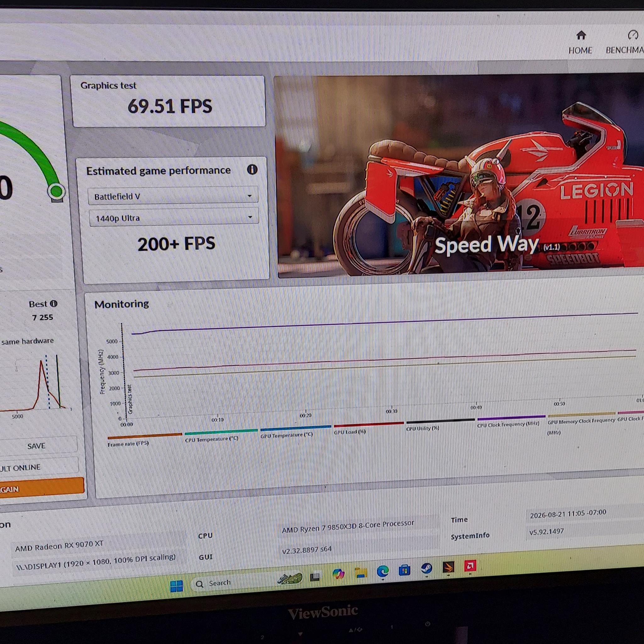The width and height of the screenshot is (644, 644).
Task: Click the info icon beside Estimated game performance
Action: tap(252, 170)
